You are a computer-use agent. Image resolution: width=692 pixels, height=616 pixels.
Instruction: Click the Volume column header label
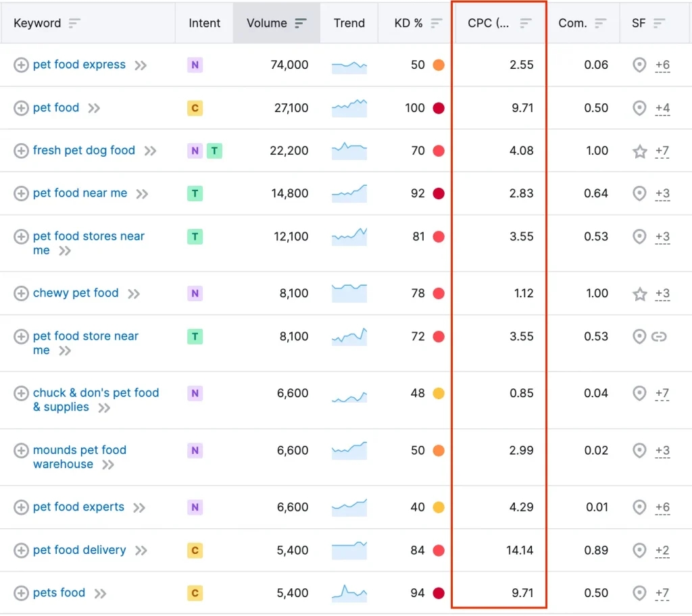(266, 23)
